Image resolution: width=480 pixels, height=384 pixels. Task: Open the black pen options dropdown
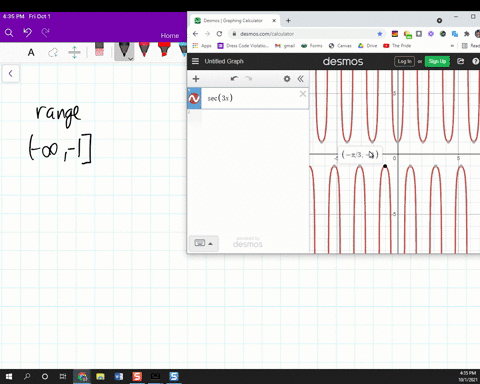131,59
